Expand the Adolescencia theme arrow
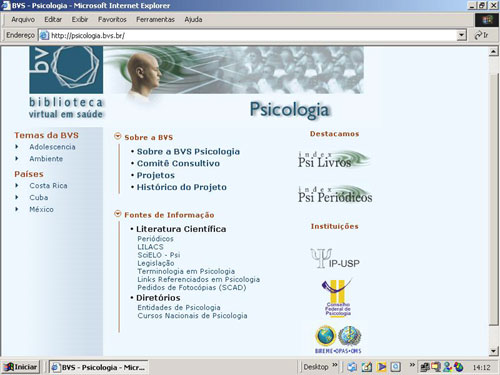The height and width of the screenshot is (375, 500). pyautogui.click(x=17, y=147)
